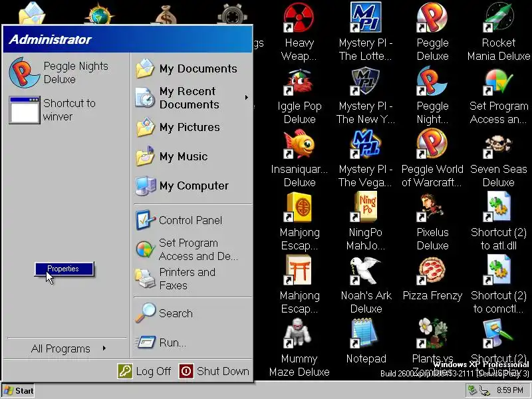Launch Peggle Nights Deluxe pinned item

pyautogui.click(x=66, y=72)
